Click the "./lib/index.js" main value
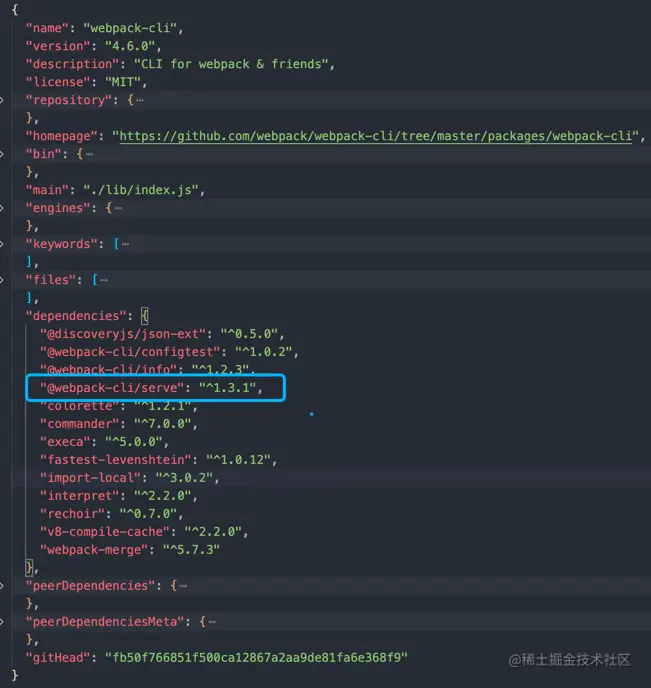Viewport: 651px width, 688px height. 141,190
